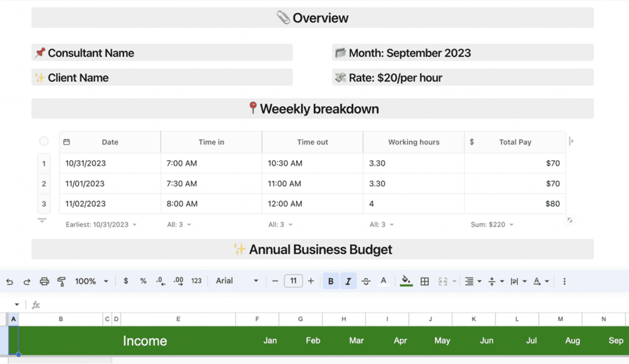This screenshot has height=364, width=629.
Task: Click the undo arrow in toolbar
Action: click(9, 281)
